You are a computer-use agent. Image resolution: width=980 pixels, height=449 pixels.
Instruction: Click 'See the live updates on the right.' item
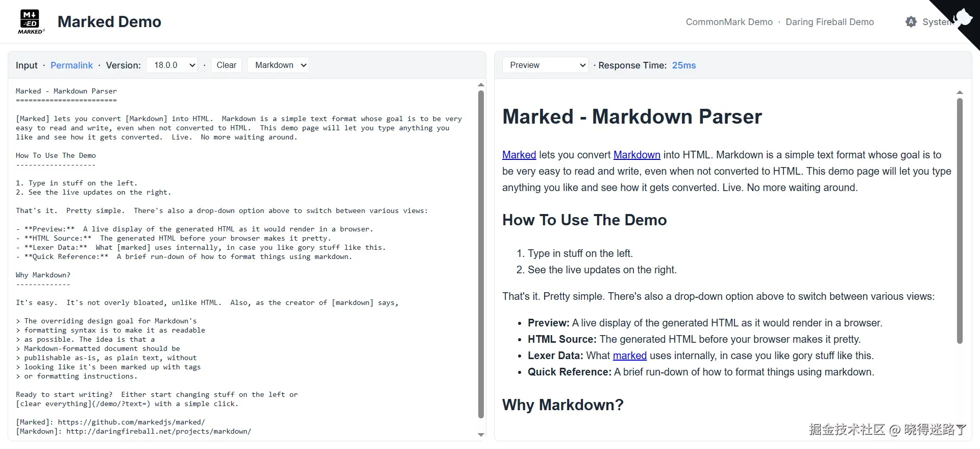602,270
